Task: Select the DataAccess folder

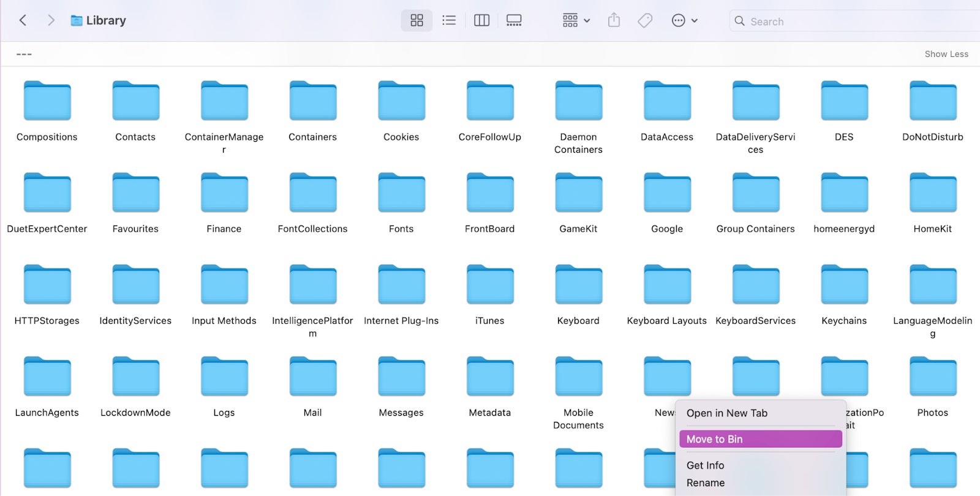Action: tap(667, 101)
